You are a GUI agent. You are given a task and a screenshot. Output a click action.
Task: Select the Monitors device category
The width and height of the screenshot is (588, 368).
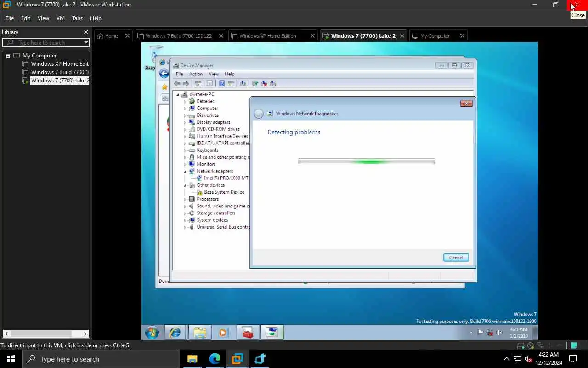coord(206,164)
